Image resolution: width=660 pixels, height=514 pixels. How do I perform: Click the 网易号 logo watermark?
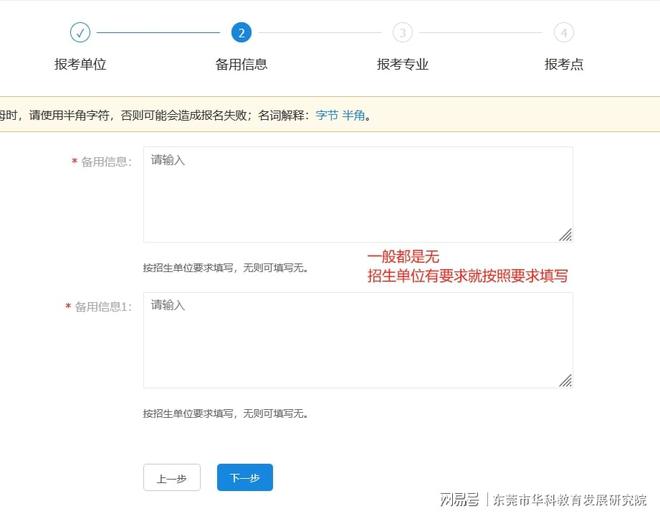click(x=459, y=499)
